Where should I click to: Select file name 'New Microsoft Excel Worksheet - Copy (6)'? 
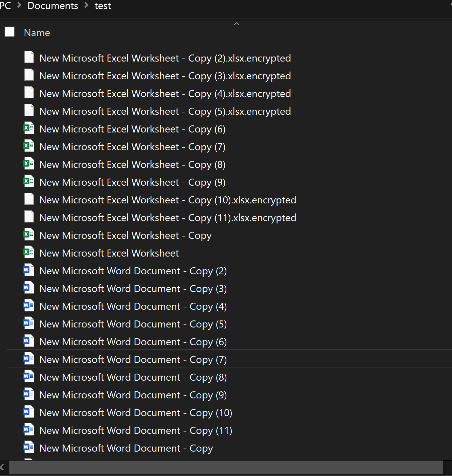click(132, 129)
